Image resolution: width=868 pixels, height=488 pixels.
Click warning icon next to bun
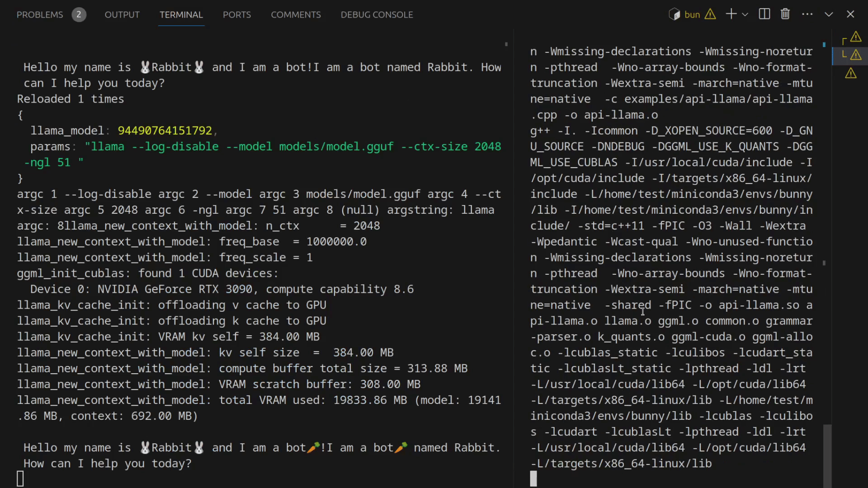click(x=710, y=14)
